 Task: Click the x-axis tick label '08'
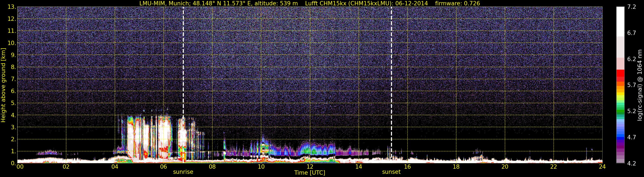(212, 167)
